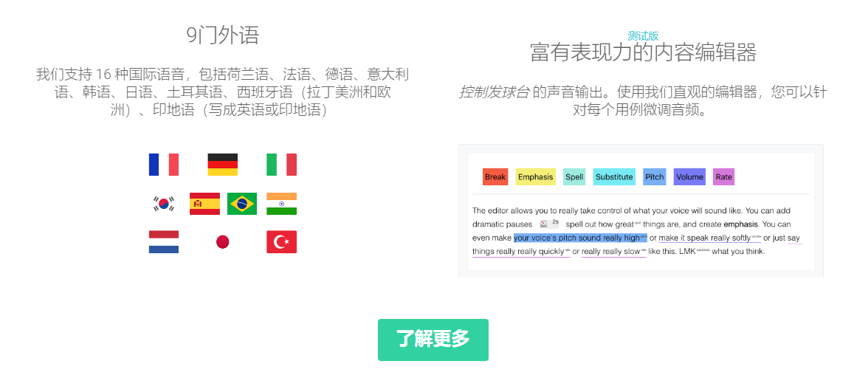The width and height of the screenshot is (868, 378).
Task: Select the Indian flag icon
Action: 281,203
